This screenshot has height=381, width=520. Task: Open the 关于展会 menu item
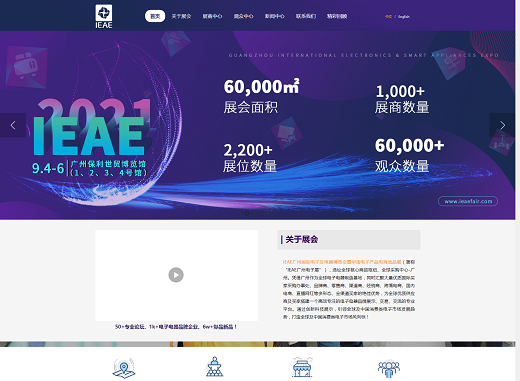181,16
